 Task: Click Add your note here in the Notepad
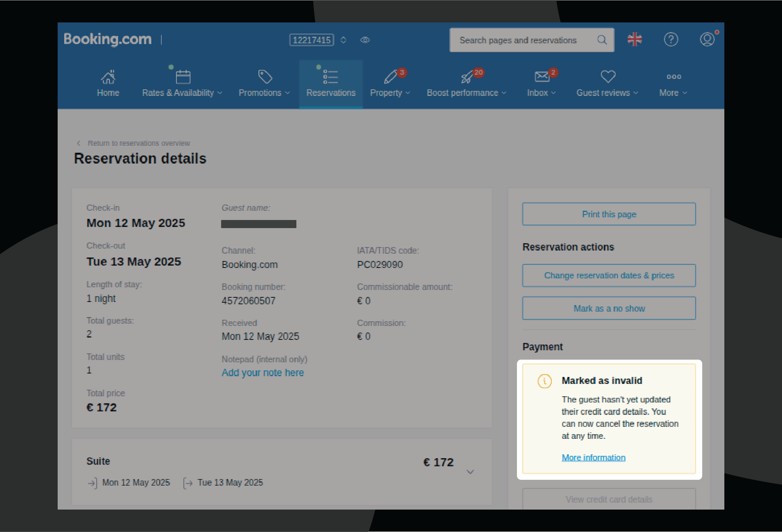(262, 372)
